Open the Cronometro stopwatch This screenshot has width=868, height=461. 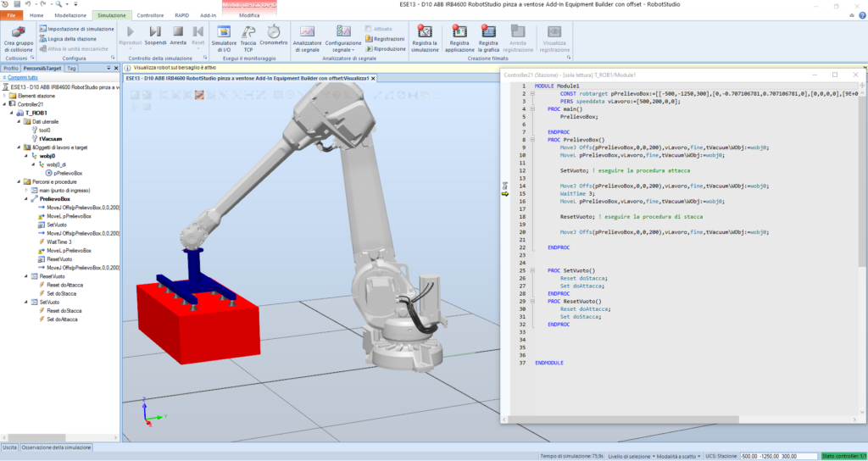point(274,36)
